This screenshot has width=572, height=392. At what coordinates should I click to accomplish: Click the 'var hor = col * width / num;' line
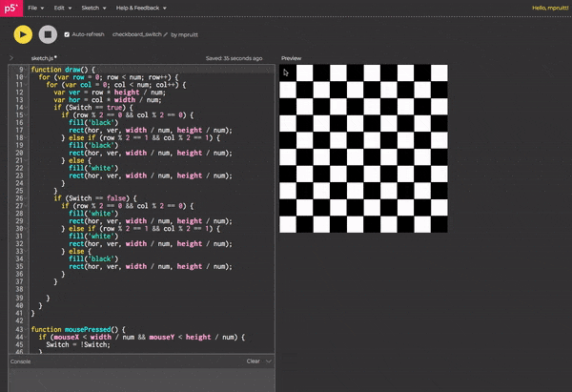107,100
